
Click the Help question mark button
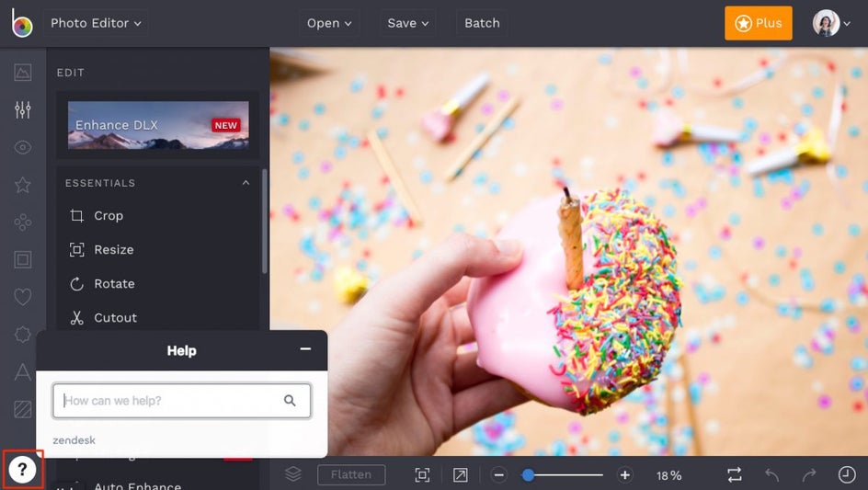point(22,470)
